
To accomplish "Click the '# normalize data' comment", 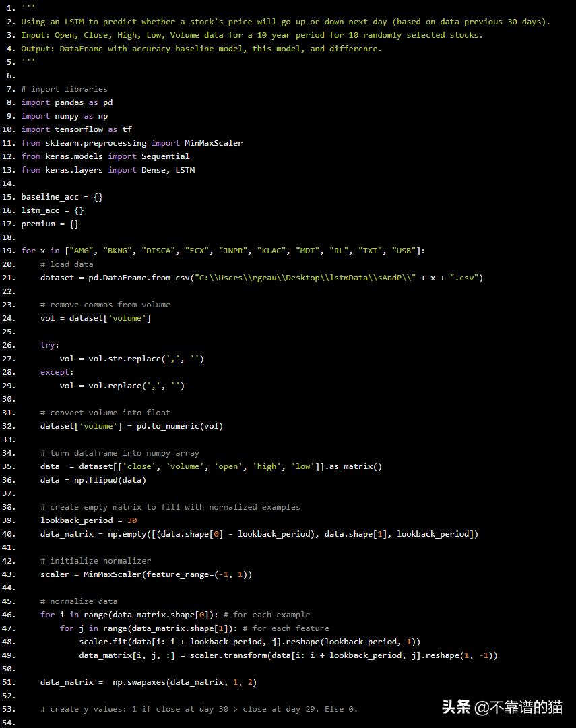I will click(x=79, y=601).
